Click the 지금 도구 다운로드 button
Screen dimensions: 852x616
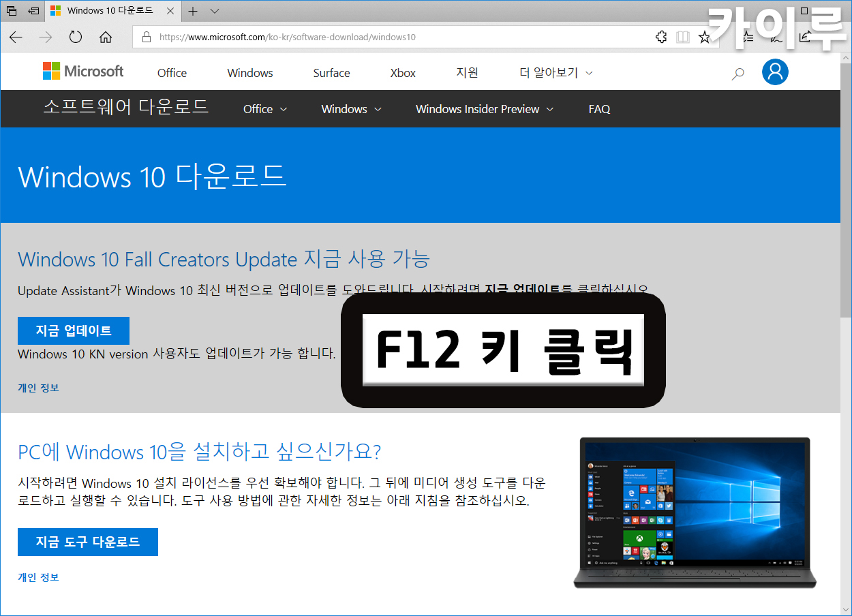tap(88, 542)
